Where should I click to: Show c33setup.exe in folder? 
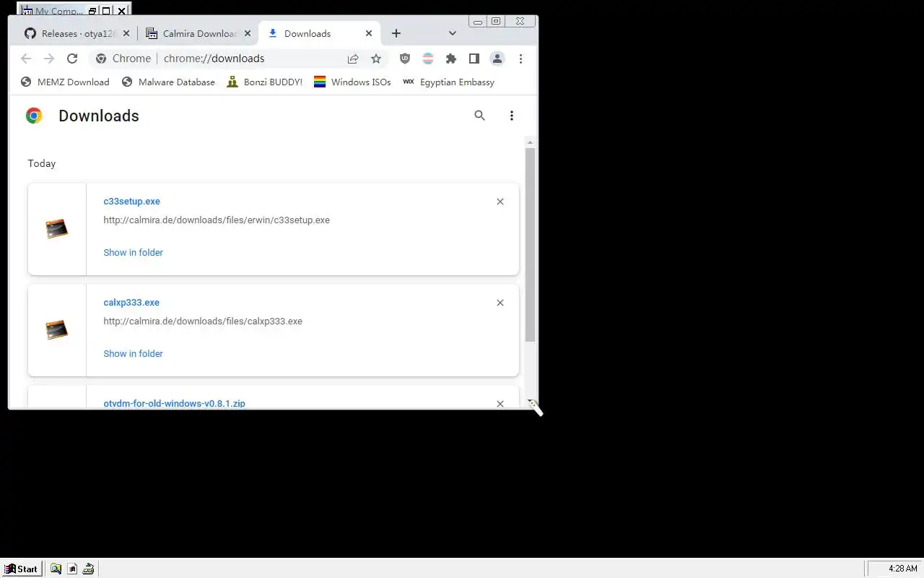[x=133, y=252]
